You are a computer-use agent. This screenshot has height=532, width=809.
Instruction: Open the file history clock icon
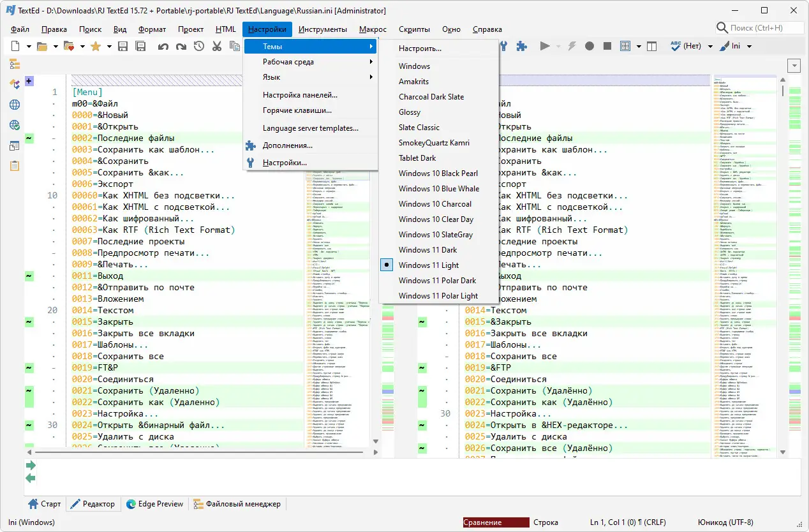tap(199, 46)
